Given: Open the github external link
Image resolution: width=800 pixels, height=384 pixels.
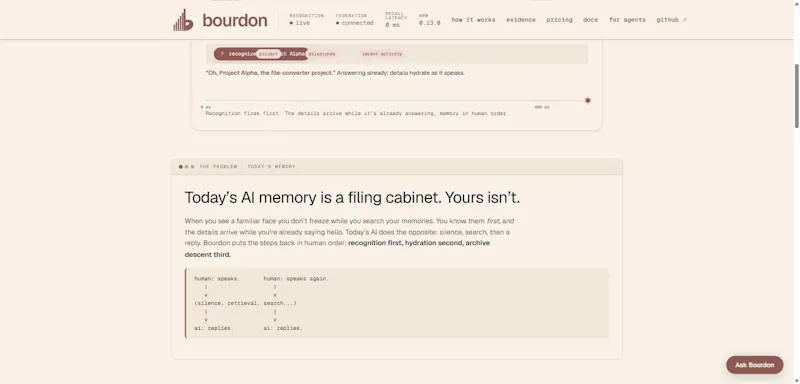Looking at the screenshot, I should (671, 20).
